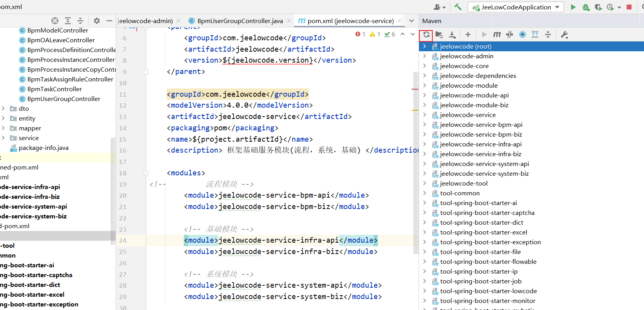Add a Maven project with plus icon
This screenshot has width=644, height=310.
point(468,35)
